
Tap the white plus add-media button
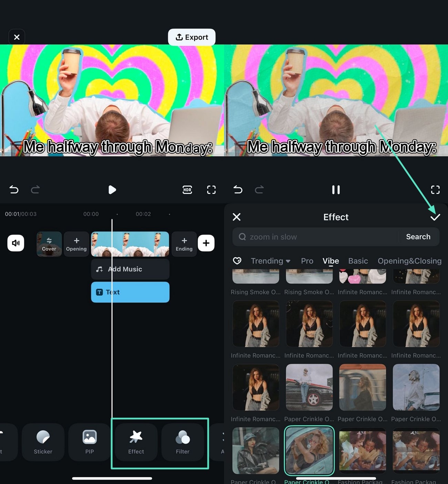(206, 243)
